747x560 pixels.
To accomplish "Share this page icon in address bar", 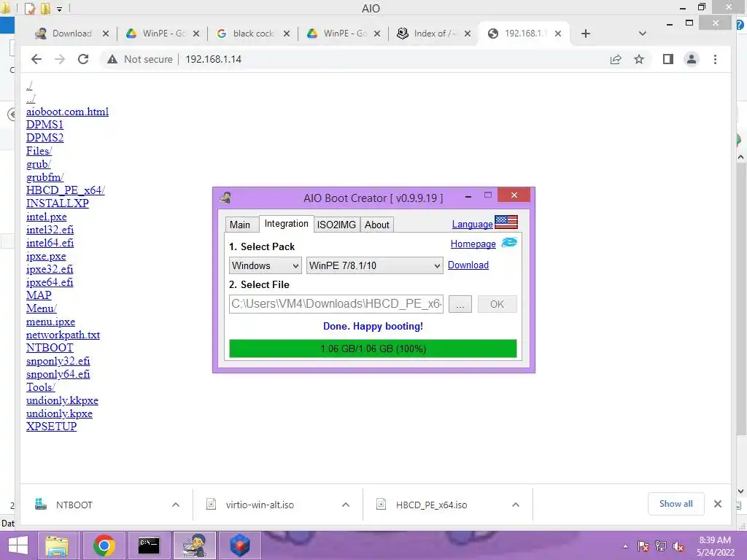I will [616, 59].
